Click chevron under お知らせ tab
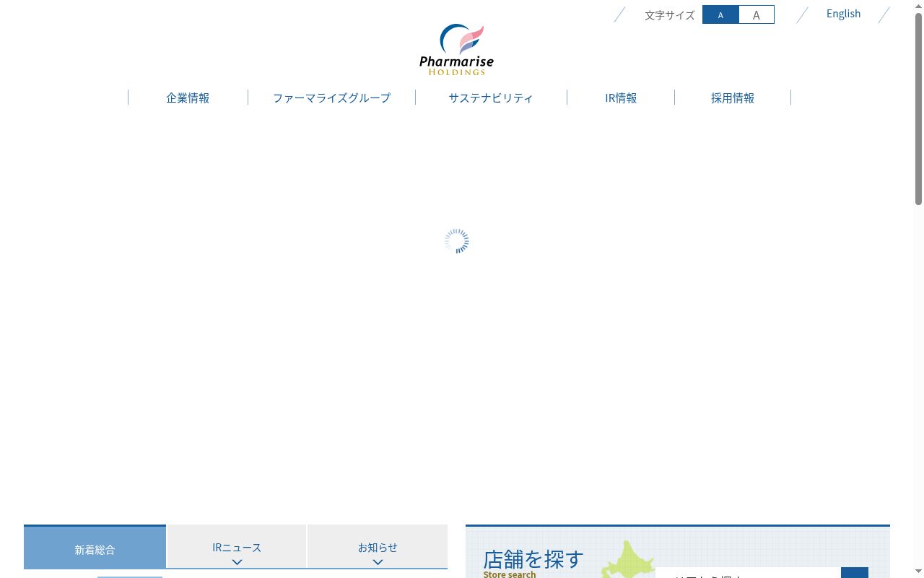 click(x=378, y=561)
